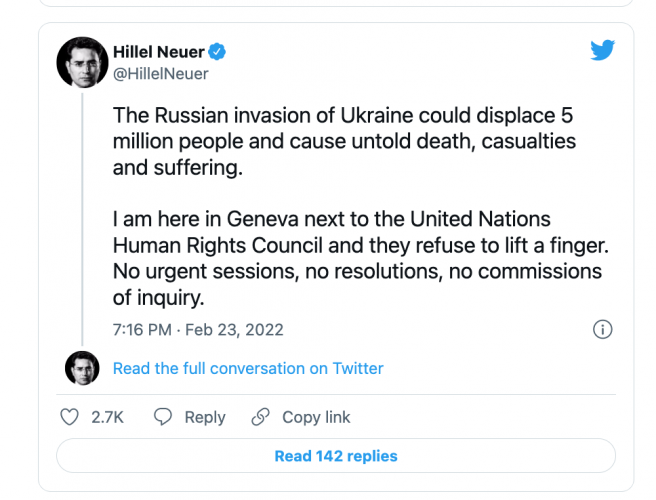This screenshot has height=500, width=656.
Task: Click the Reply speech bubble icon
Action: click(x=163, y=417)
